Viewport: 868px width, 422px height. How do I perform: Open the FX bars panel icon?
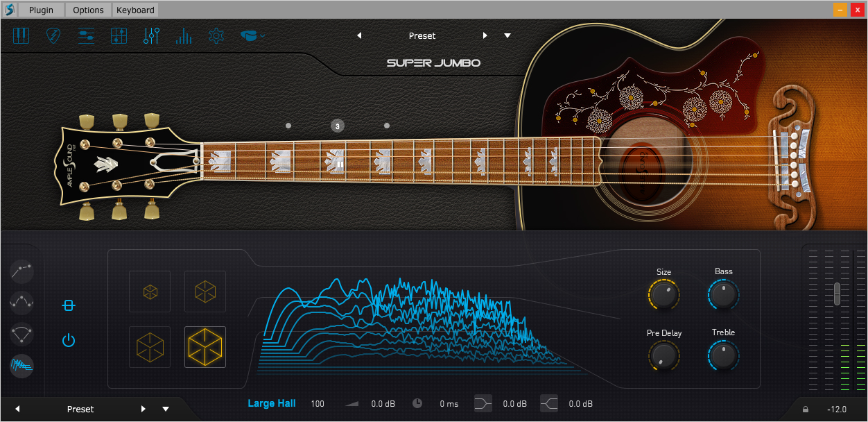(x=184, y=35)
